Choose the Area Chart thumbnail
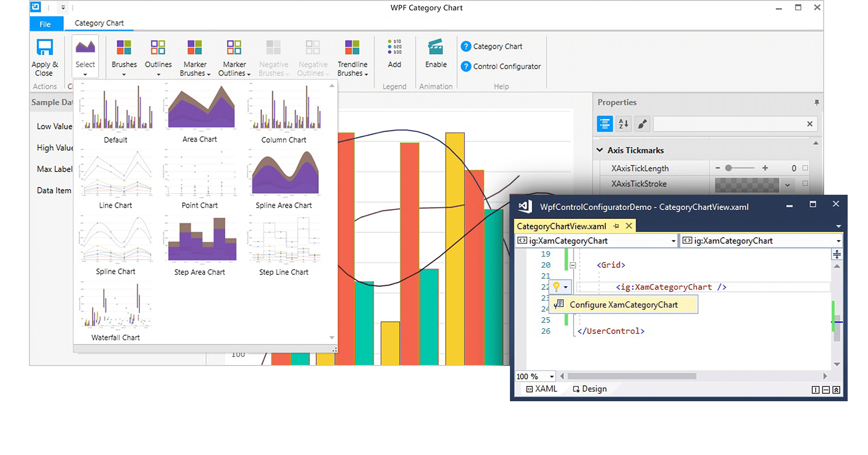This screenshot has width=868, height=455. point(200,113)
